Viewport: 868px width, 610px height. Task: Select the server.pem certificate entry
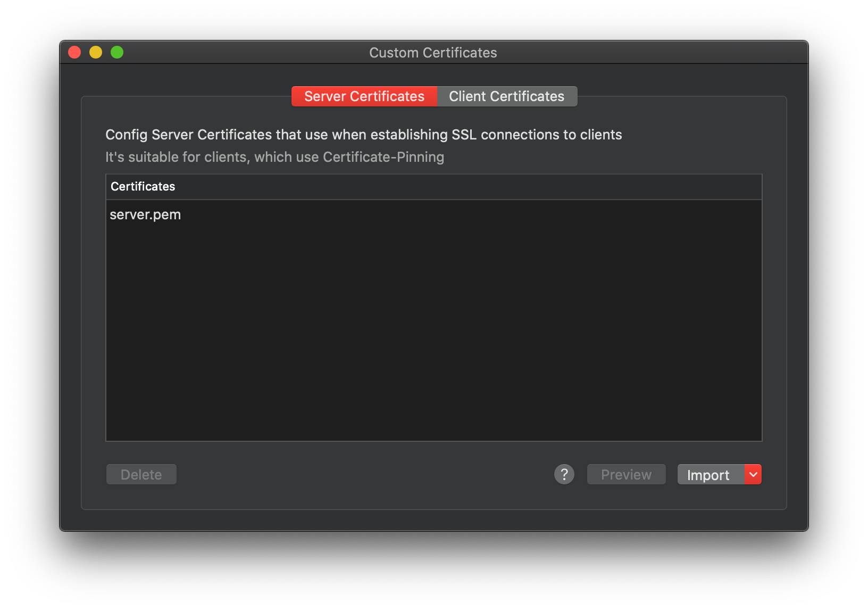point(145,215)
